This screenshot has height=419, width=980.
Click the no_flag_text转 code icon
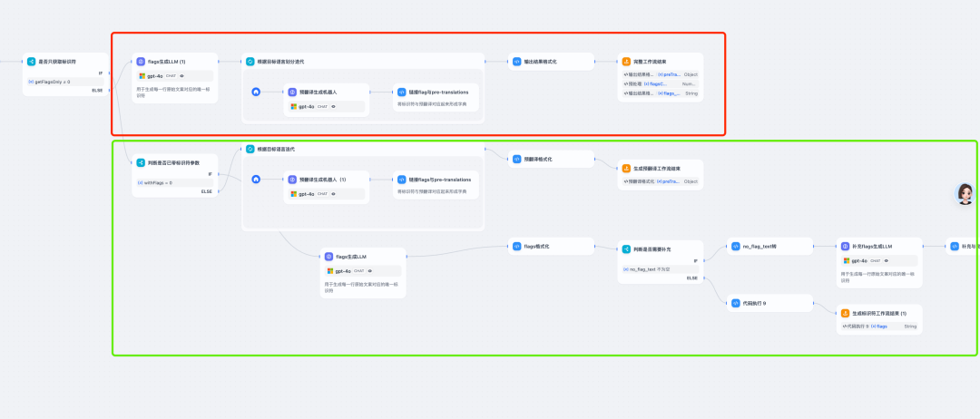pyautogui.click(x=735, y=246)
